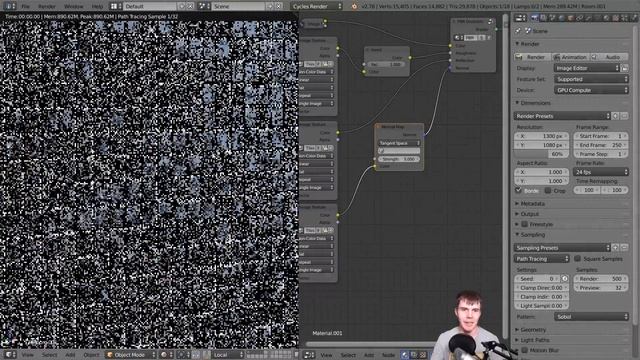This screenshot has width=640, height=360.
Task: Select the Scene properties tab icon
Action: point(552,18)
